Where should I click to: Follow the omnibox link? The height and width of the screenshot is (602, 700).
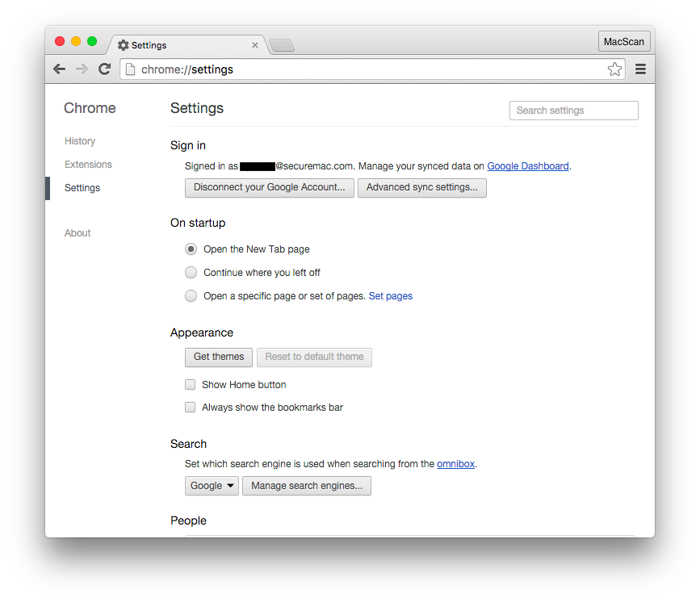456,464
